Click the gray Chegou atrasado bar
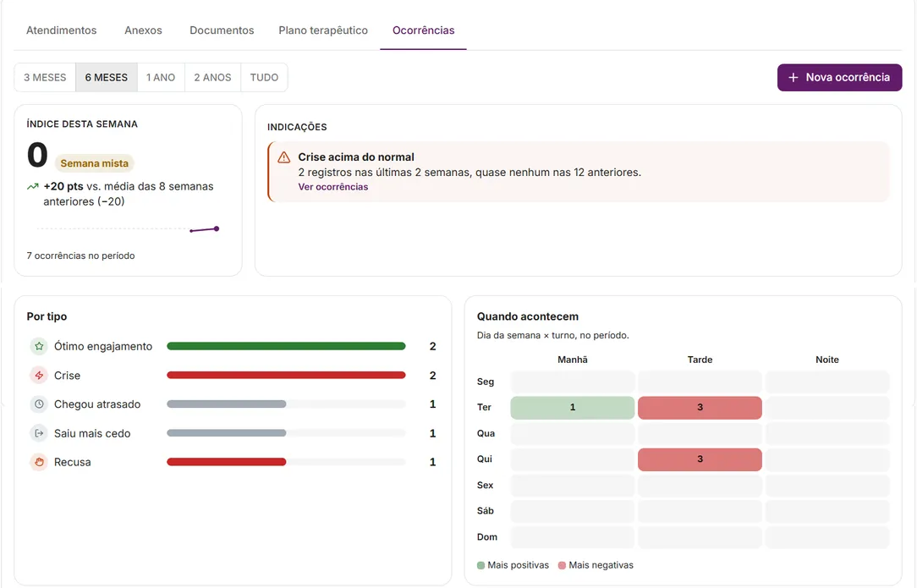917x588 pixels. pyautogui.click(x=227, y=404)
